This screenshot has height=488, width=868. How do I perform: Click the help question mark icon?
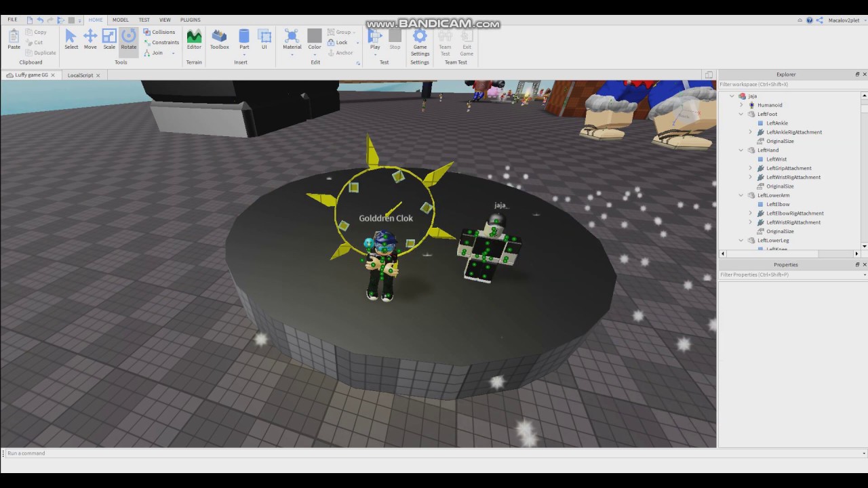pyautogui.click(x=810, y=20)
